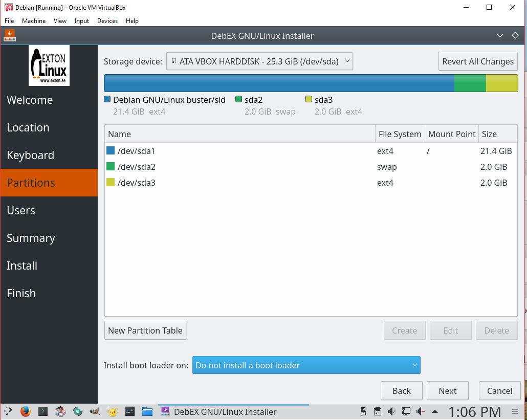Launch Firefox from the taskbar
The width and height of the screenshot is (527, 420).
point(26,411)
